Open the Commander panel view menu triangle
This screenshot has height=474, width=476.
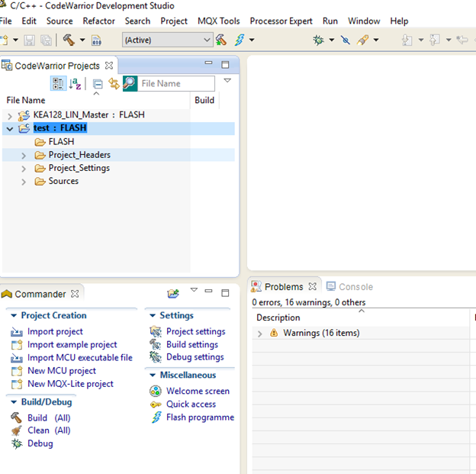point(194,290)
